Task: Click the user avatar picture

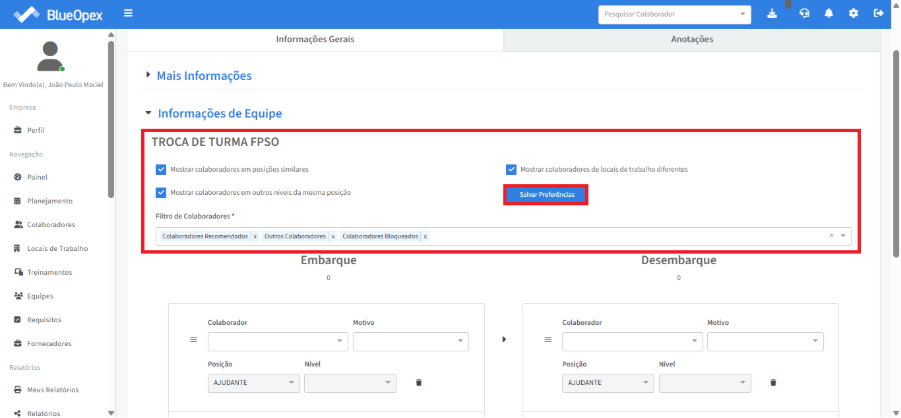Action: click(51, 56)
